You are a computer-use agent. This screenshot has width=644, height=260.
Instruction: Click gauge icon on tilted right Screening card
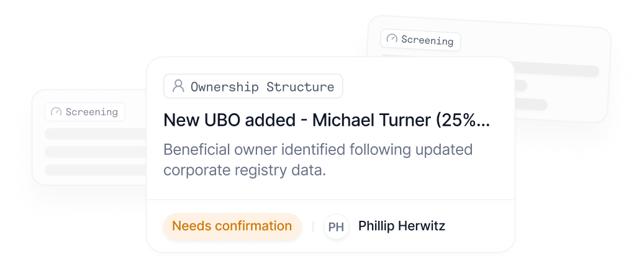coord(392,39)
